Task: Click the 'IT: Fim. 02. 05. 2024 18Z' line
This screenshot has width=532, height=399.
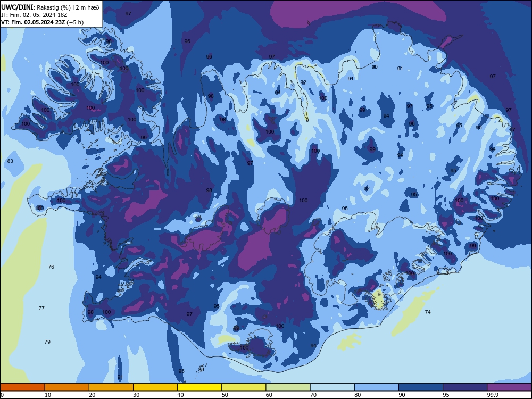Action: click(35, 15)
